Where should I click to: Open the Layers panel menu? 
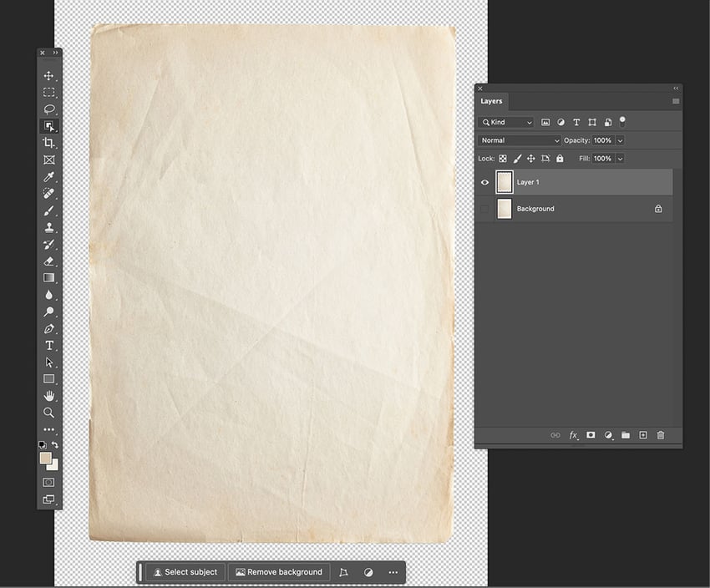[x=675, y=101]
